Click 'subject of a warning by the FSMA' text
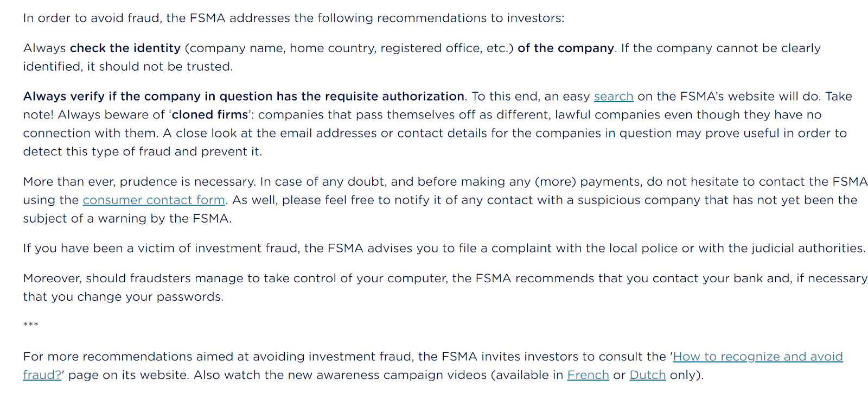The width and height of the screenshot is (868, 393). (127, 219)
